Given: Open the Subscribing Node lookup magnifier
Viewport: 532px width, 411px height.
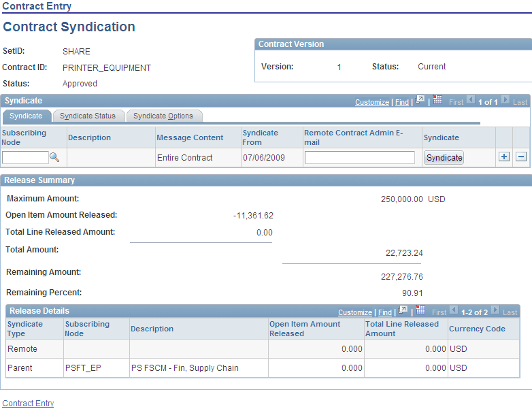Looking at the screenshot, I should [54, 157].
